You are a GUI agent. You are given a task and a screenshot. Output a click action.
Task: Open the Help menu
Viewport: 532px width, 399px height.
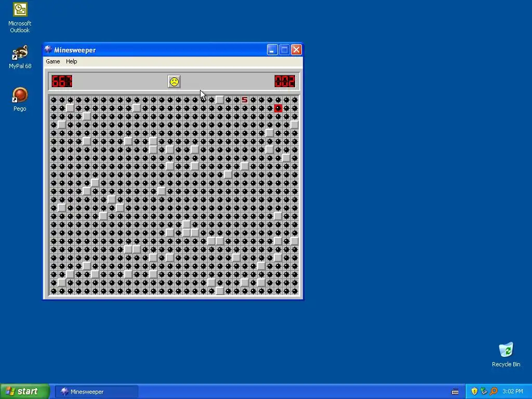[x=71, y=61]
